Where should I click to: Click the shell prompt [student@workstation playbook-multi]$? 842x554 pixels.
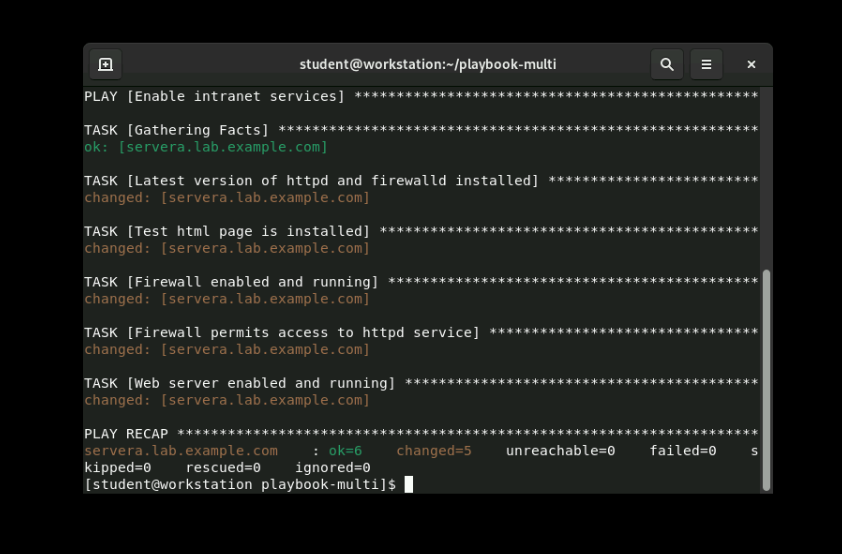pyautogui.click(x=240, y=485)
